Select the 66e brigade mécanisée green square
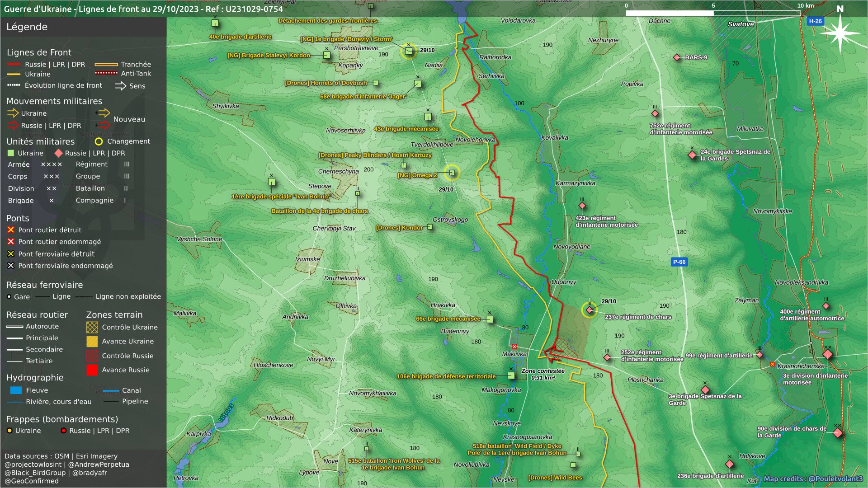The image size is (868, 488). tap(490, 319)
